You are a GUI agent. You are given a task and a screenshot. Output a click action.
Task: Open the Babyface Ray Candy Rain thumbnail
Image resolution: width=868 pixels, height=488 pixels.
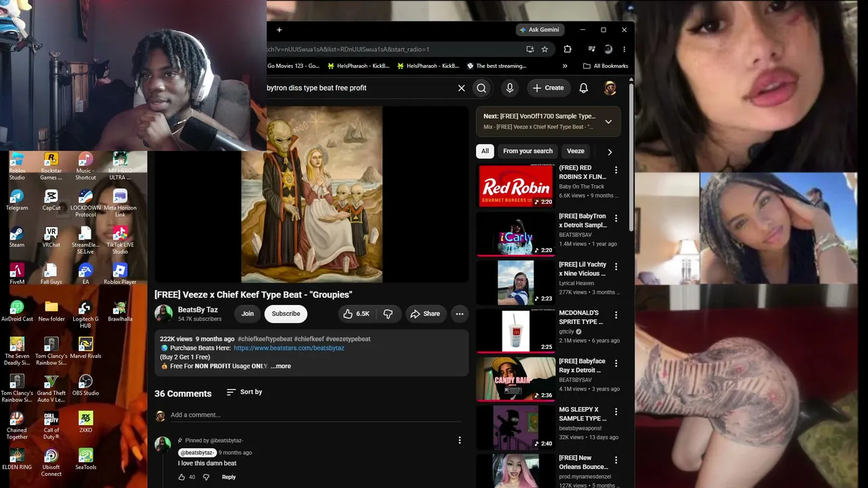pyautogui.click(x=515, y=379)
